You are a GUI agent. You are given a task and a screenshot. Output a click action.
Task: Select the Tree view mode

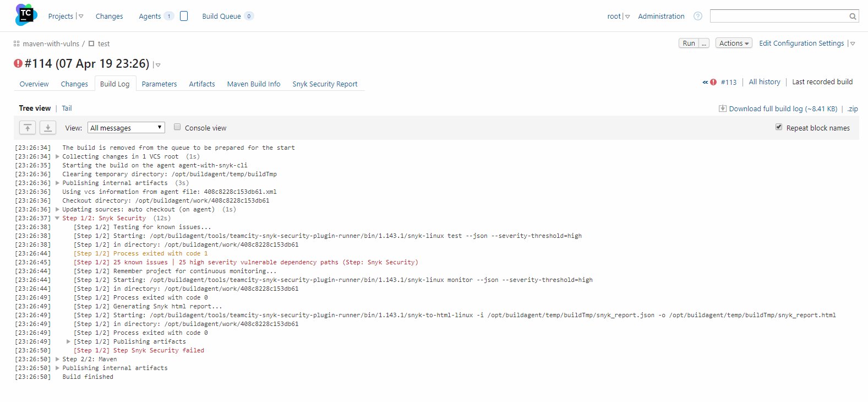pos(35,108)
